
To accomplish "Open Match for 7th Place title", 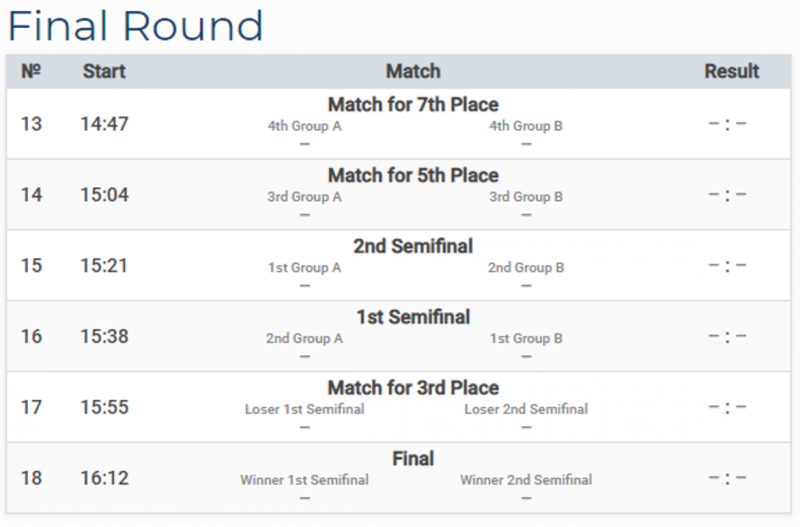I will click(413, 105).
